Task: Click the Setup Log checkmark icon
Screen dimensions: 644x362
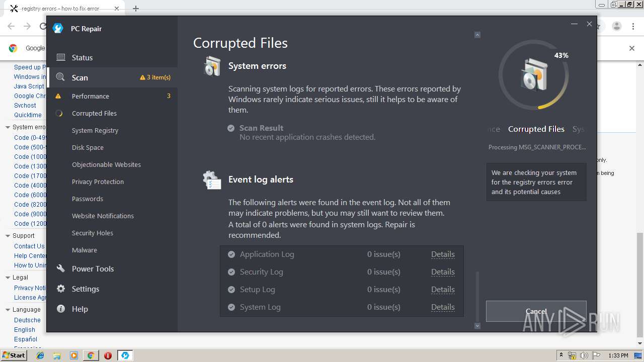Action: 231,290
